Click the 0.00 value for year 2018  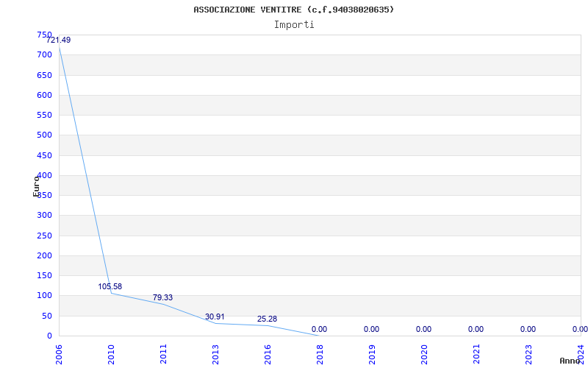click(319, 329)
